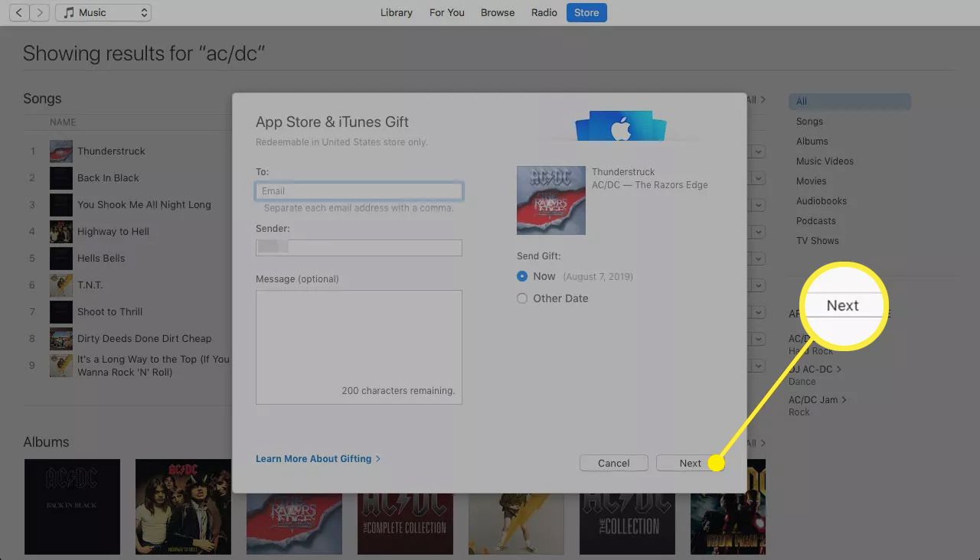
Task: Select the Now send gift option
Action: (x=522, y=276)
